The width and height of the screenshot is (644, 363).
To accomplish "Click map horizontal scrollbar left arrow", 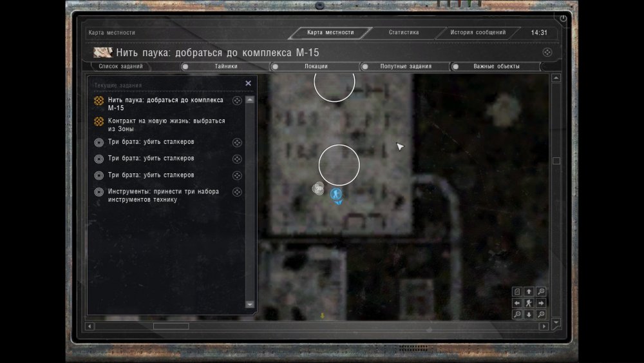I will (90, 326).
